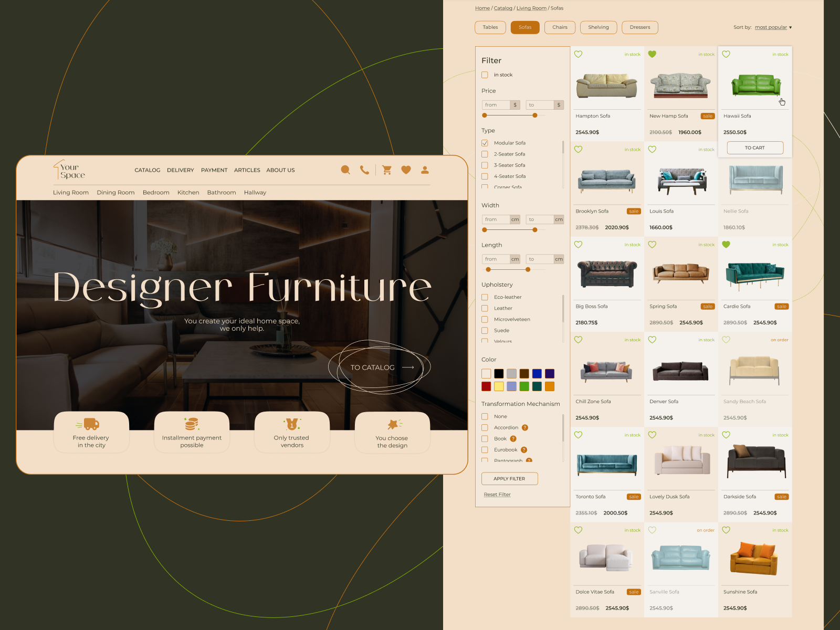
Task: Favorite the Spring Sofa heart icon
Action: [x=652, y=244]
